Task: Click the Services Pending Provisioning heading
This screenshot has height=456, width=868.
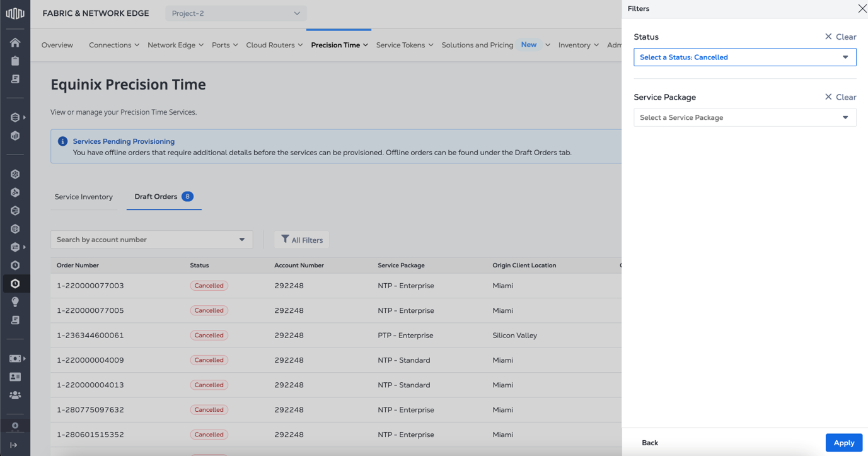Action: click(124, 141)
